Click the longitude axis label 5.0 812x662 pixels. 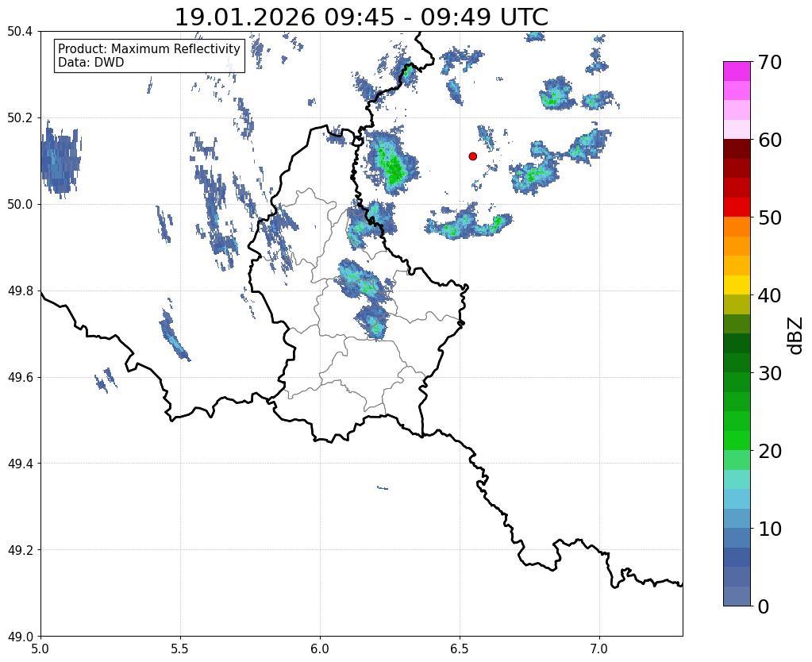40,649
